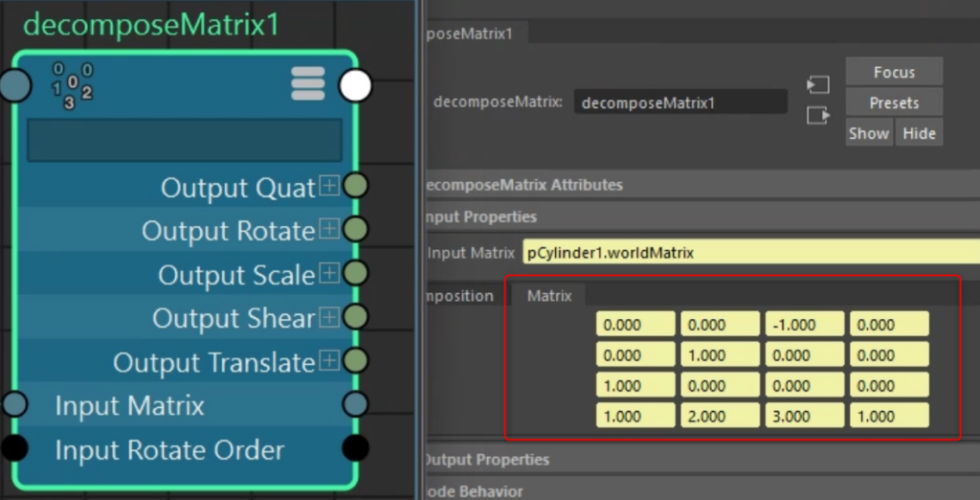Click the decomposeMatrix1 name field
This screenshot has height=500, width=980.
(x=680, y=102)
